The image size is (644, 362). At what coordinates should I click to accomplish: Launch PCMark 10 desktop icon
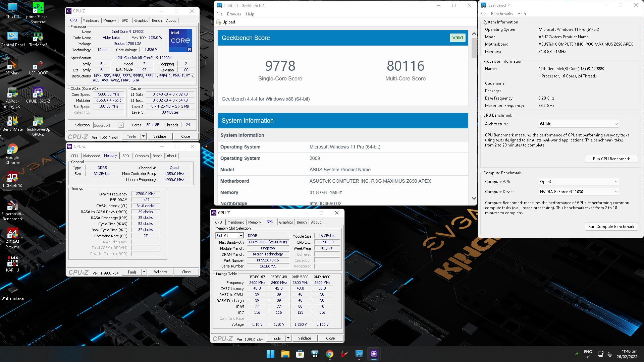pos(12,180)
